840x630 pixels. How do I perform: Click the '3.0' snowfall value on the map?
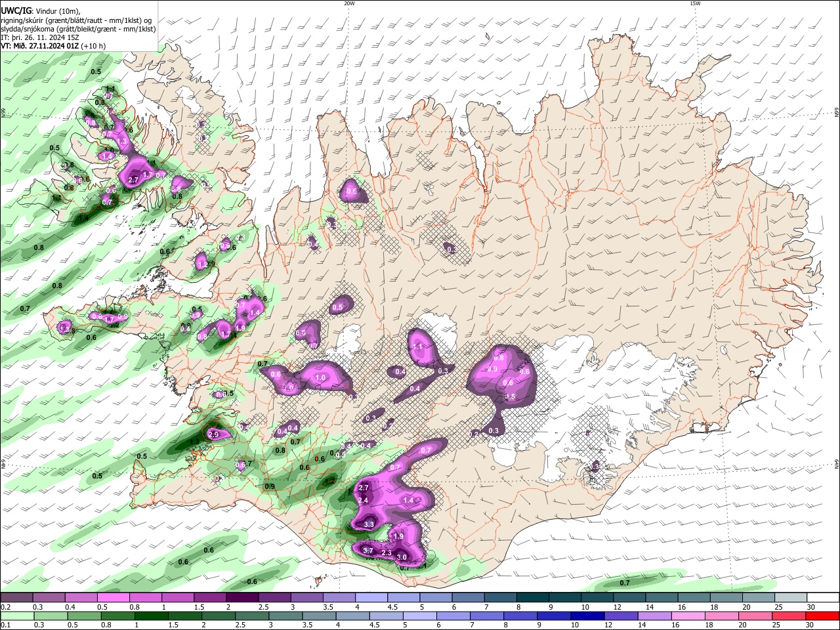(x=402, y=557)
